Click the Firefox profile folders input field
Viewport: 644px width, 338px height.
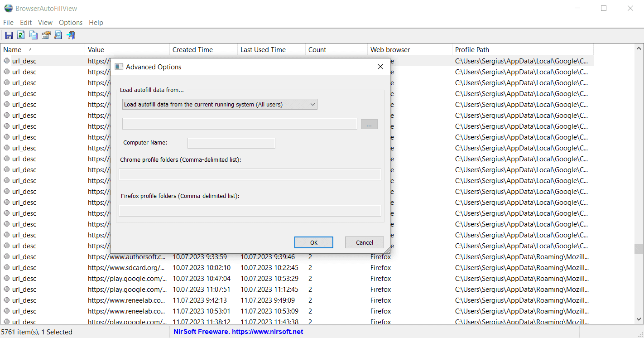[250, 211]
